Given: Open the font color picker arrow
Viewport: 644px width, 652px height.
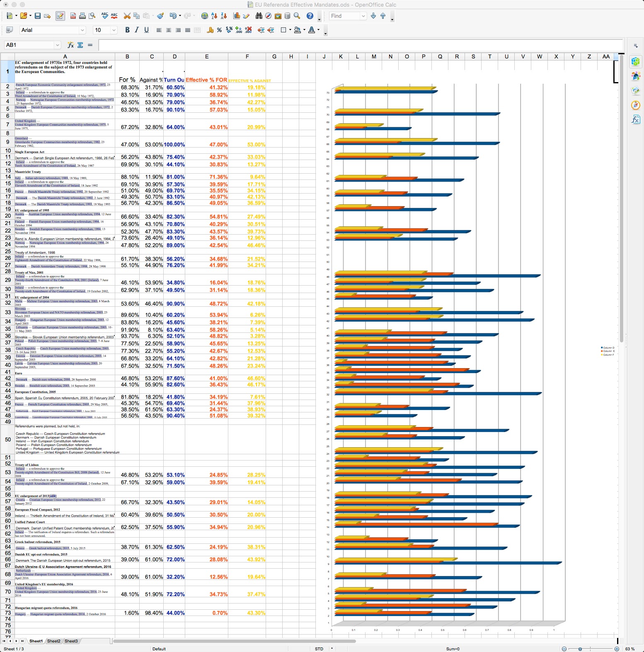Looking at the screenshot, I should click(x=318, y=30).
